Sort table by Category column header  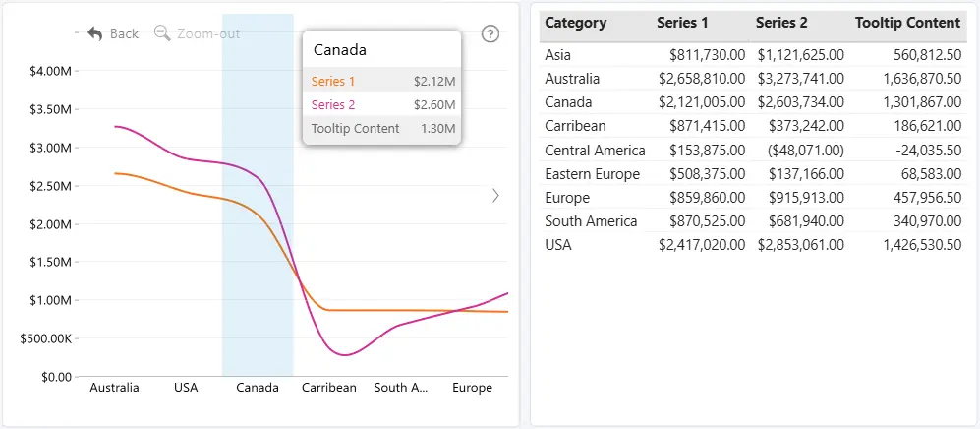click(576, 24)
